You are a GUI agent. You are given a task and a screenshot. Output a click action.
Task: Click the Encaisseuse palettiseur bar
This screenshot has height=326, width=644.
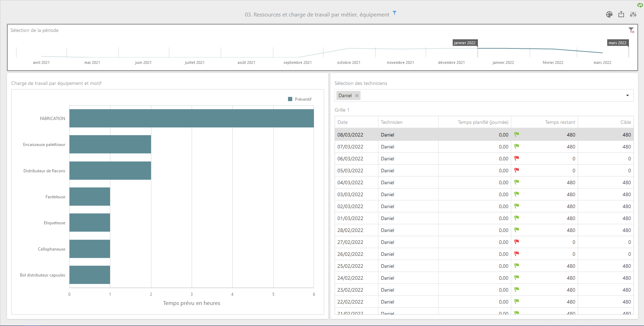(x=110, y=144)
